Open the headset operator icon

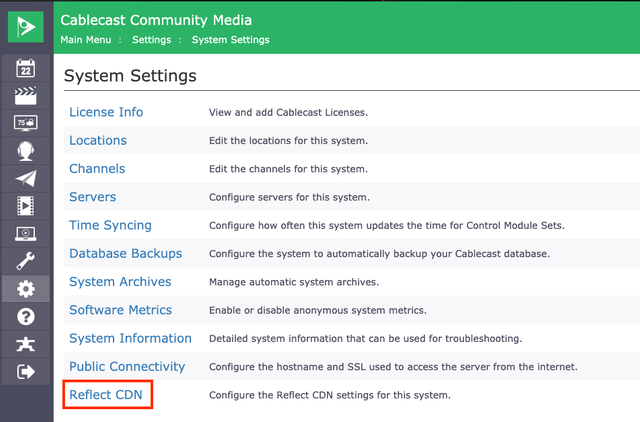[26, 151]
